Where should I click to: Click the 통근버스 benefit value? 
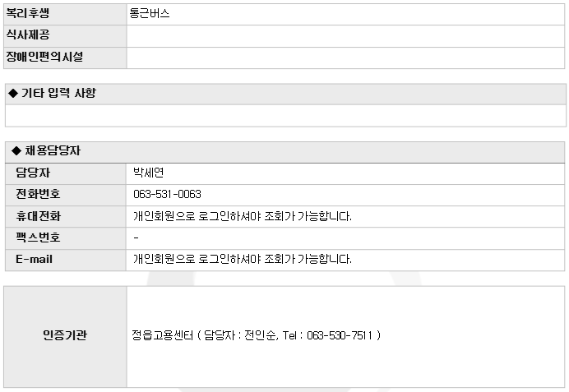(150, 14)
